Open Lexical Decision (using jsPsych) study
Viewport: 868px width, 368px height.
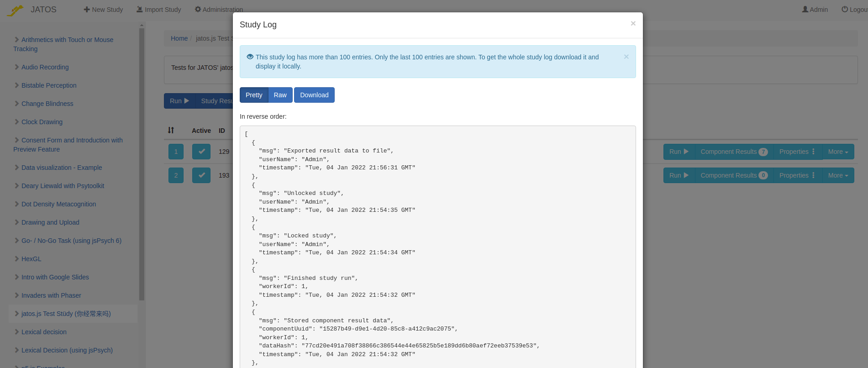[x=67, y=350]
